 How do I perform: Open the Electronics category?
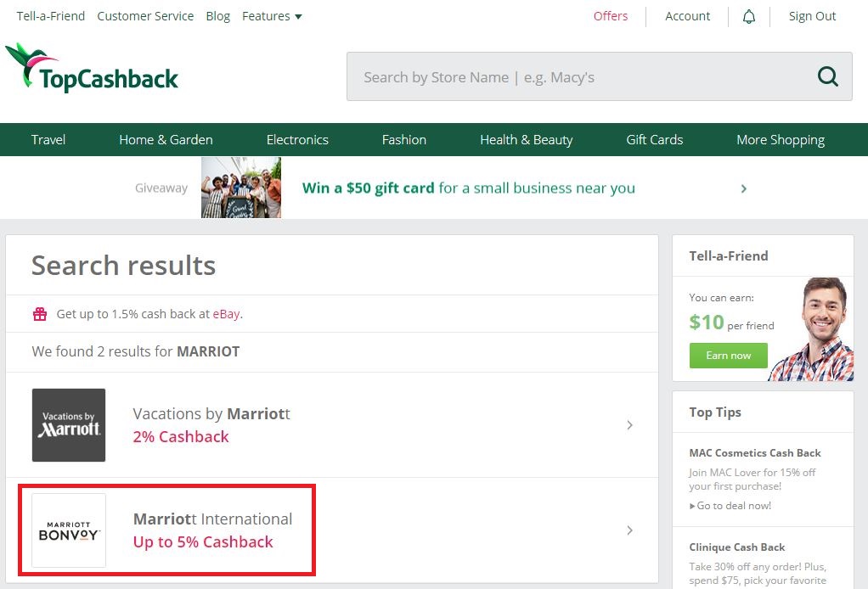coord(297,140)
